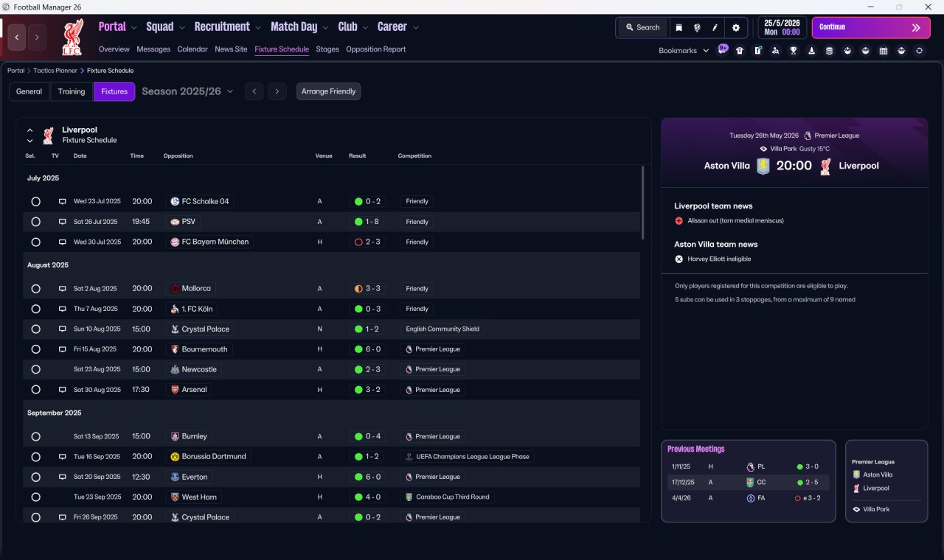The height and width of the screenshot is (560, 944).
Task: Click the calendar grid shortcut icon
Action: [884, 51]
